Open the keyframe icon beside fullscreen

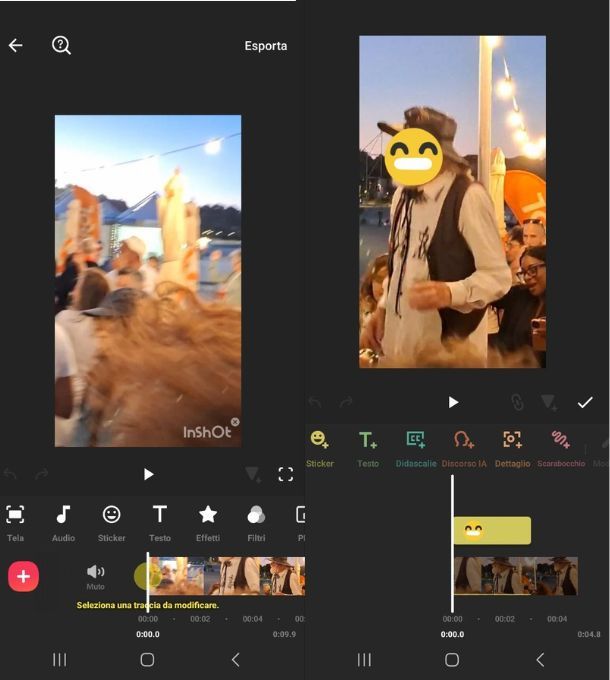tap(253, 474)
